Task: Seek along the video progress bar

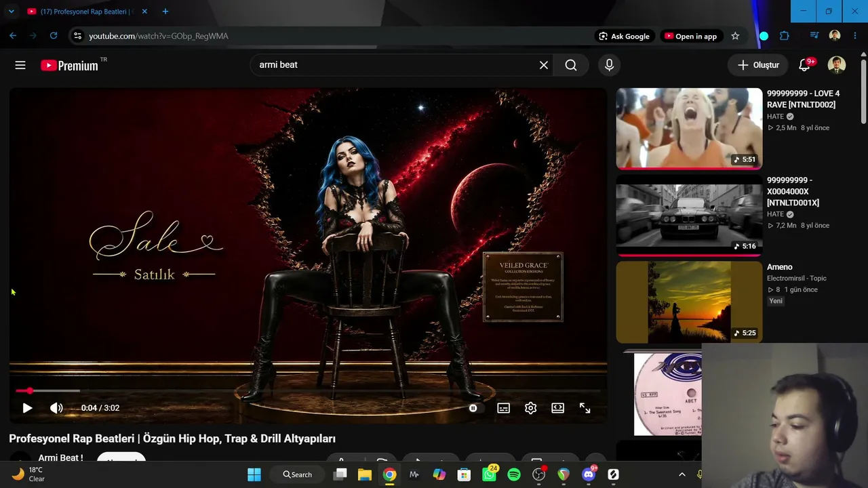Action: tap(308, 391)
